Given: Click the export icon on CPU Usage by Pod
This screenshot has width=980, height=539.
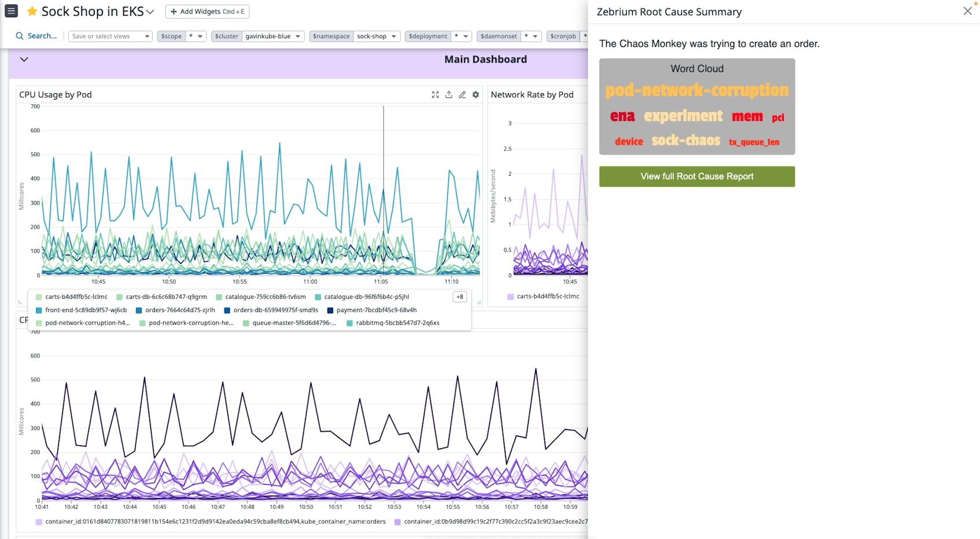Looking at the screenshot, I should pos(449,94).
